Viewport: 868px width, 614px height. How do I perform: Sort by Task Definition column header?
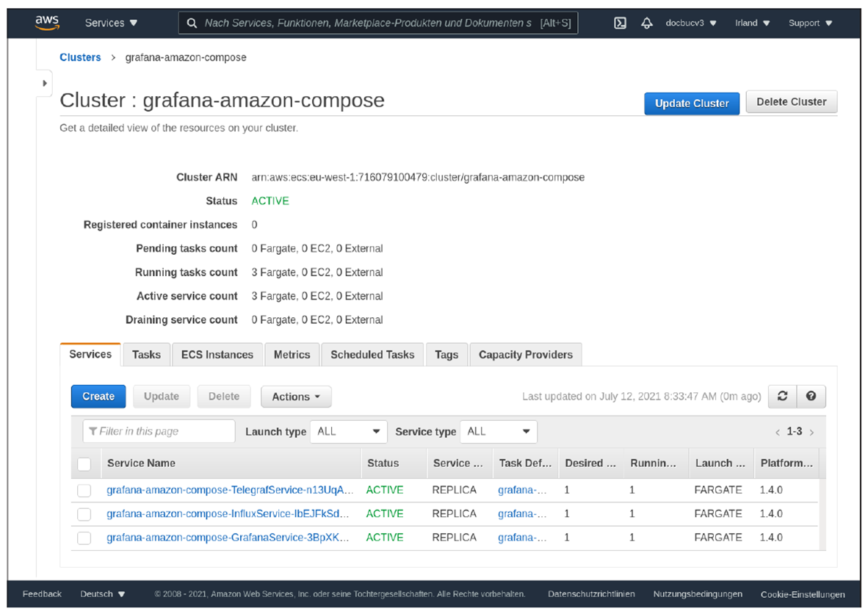click(525, 463)
